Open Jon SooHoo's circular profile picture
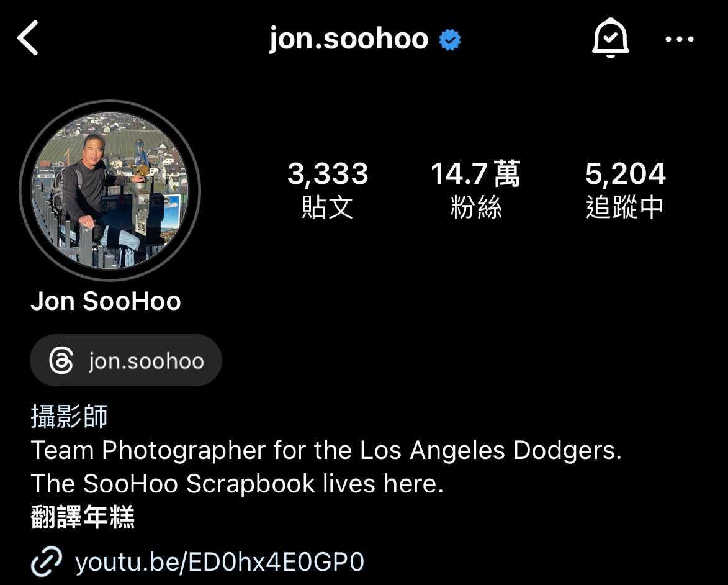This screenshot has height=585, width=728. (x=110, y=191)
